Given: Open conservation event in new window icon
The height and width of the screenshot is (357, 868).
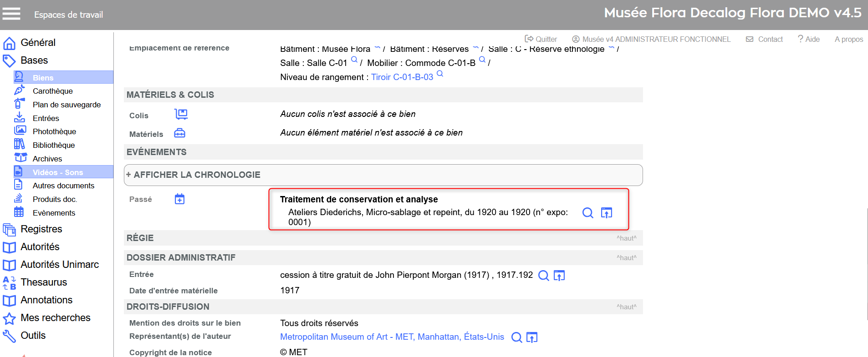Looking at the screenshot, I should [606, 213].
